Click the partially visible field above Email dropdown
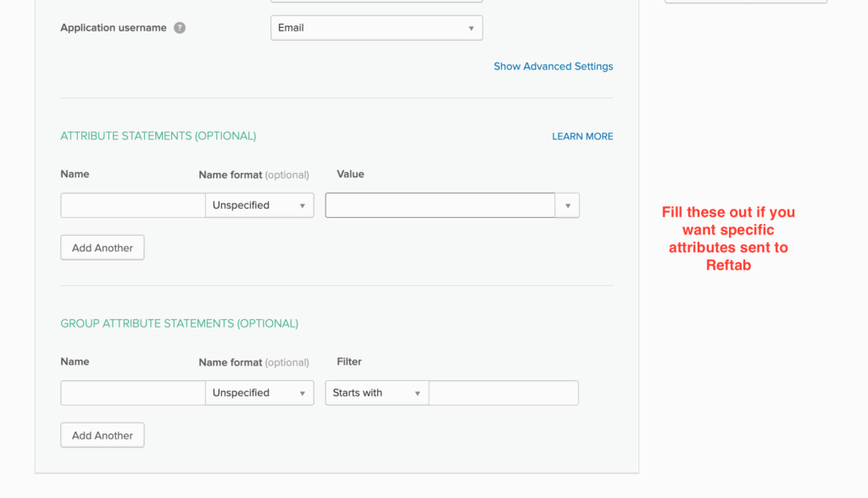Image resolution: width=868 pixels, height=498 pixels. click(376, 1)
